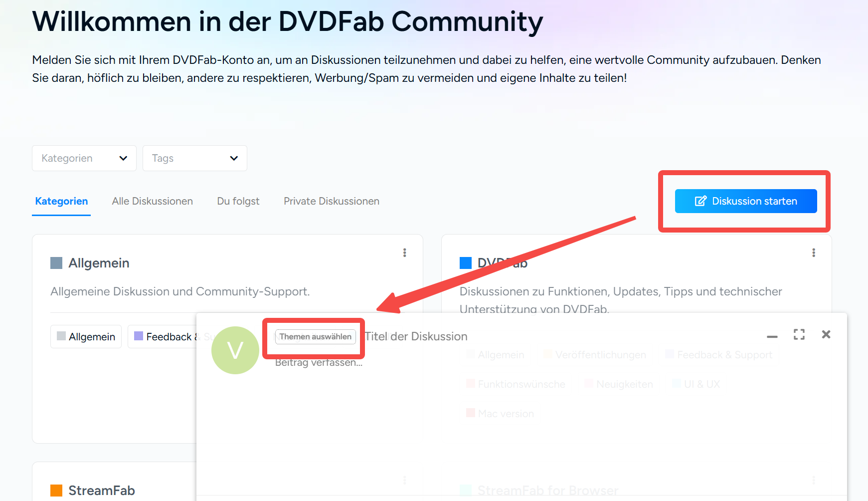Open the StreamFab category heading
Screen dimensions: 868x501
tap(102, 491)
